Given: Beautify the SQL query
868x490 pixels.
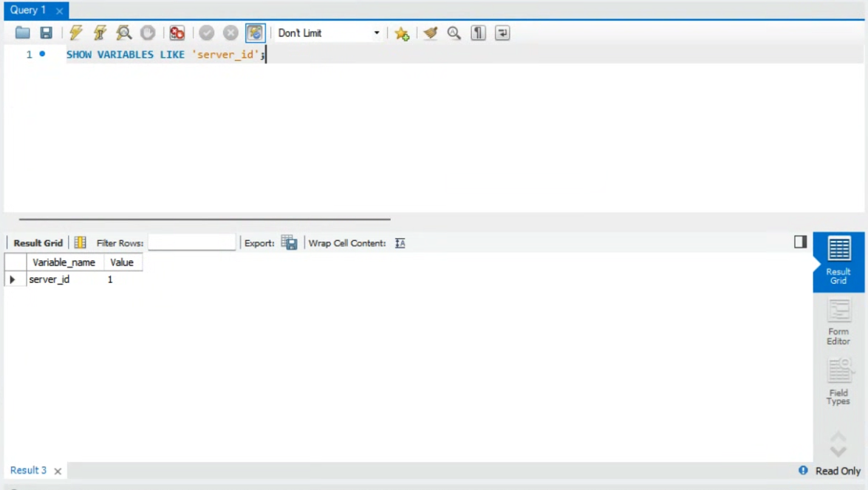Looking at the screenshot, I should coord(430,33).
